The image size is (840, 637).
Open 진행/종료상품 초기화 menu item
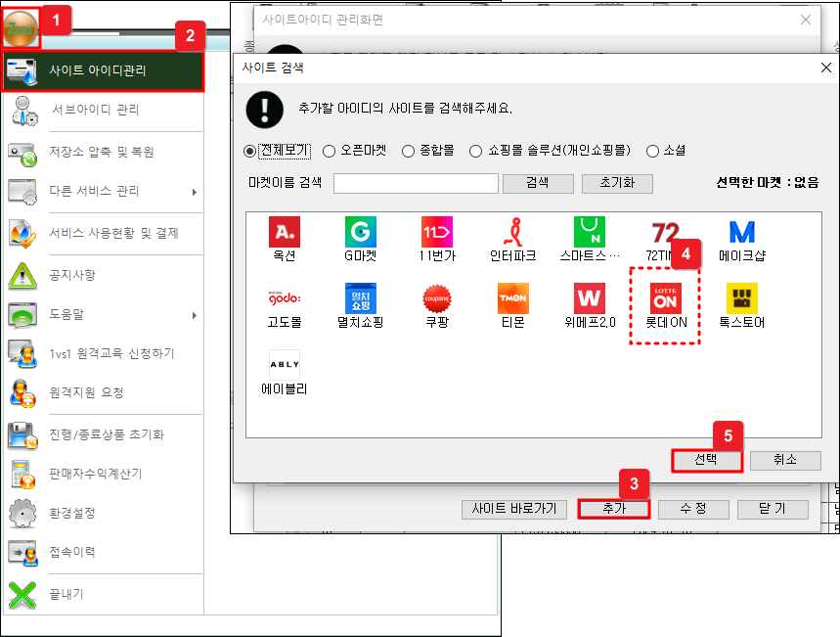[x=103, y=434]
